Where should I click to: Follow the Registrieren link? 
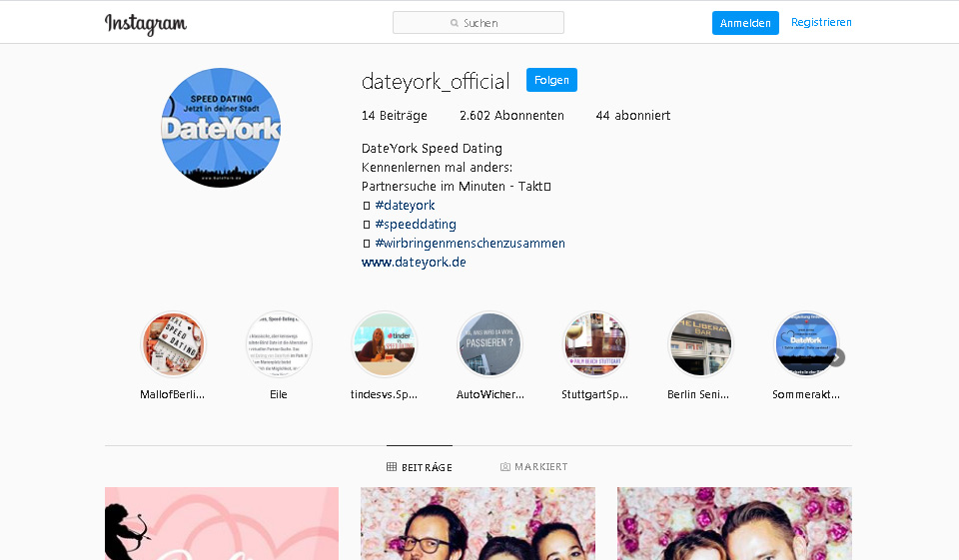[x=821, y=22]
